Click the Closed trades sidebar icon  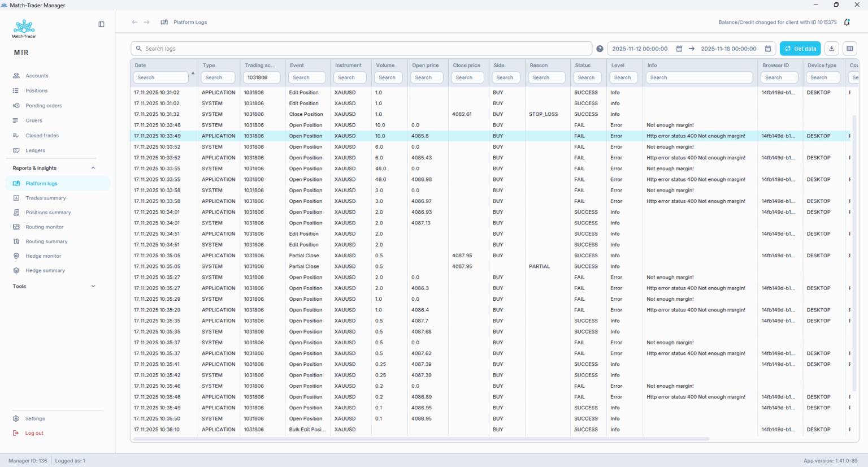pos(16,136)
